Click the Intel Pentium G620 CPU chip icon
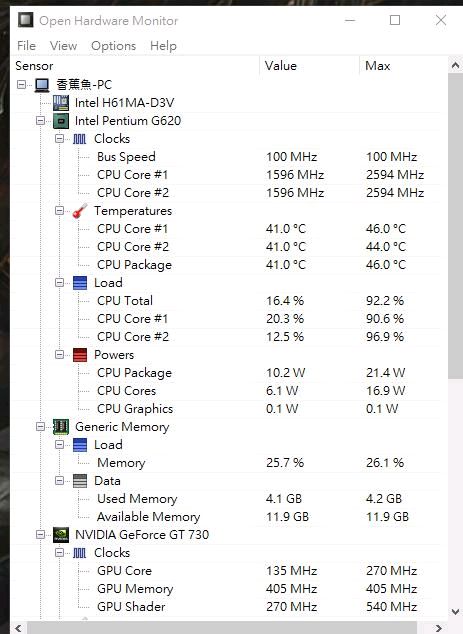This screenshot has width=463, height=634. coord(61,120)
